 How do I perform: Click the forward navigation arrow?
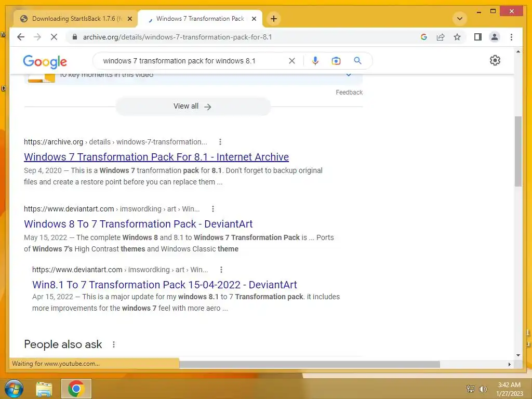pos(37,37)
